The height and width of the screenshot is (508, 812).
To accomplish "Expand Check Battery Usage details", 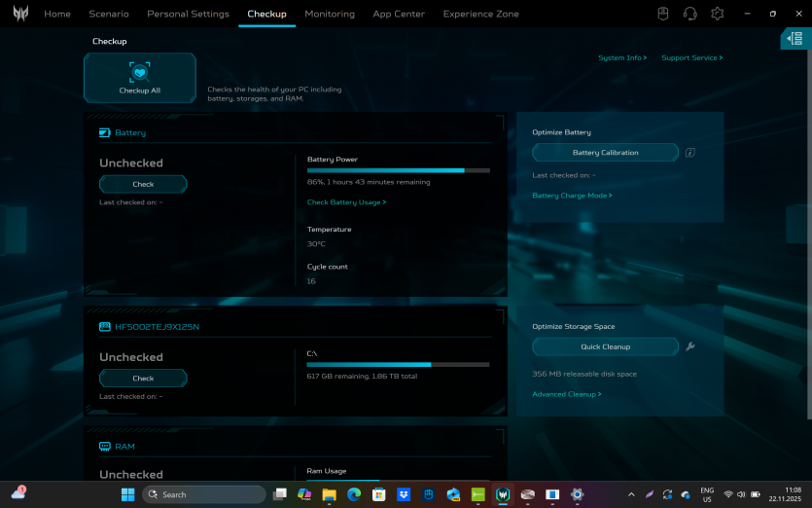I will point(346,202).
